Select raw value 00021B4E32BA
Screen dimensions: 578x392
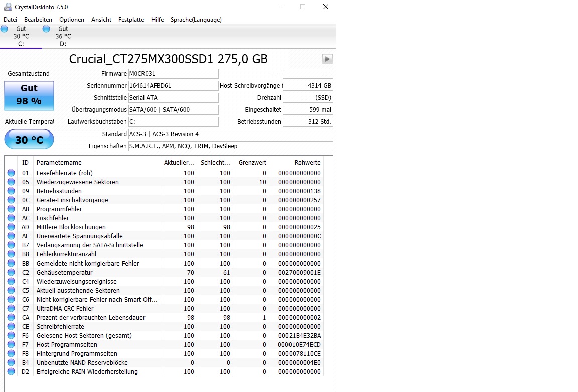(x=300, y=336)
